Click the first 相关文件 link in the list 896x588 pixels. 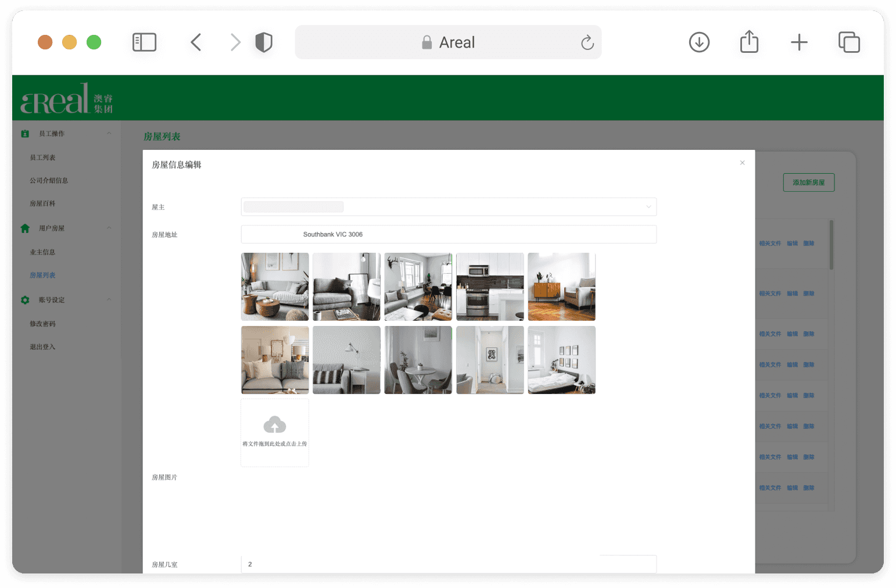770,243
